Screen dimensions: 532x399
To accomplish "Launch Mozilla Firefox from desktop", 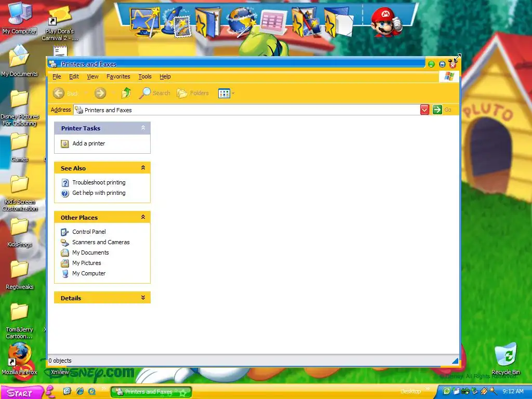I will click(19, 359).
